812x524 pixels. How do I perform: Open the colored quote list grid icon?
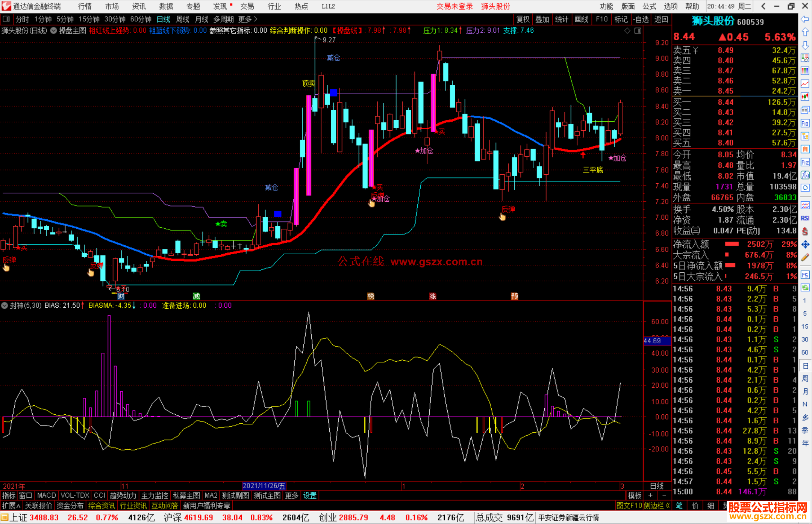click(805, 71)
